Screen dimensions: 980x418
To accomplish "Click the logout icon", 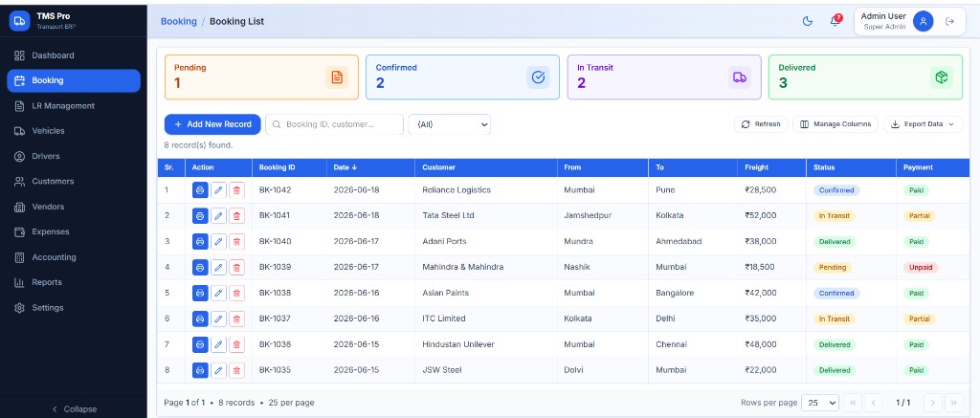I will (x=950, y=21).
